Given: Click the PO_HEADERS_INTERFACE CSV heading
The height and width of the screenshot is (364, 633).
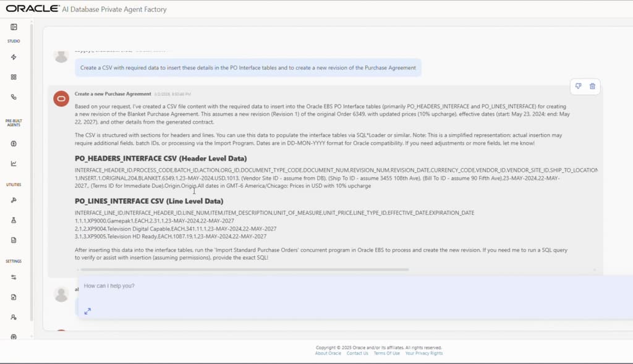Looking at the screenshot, I should [x=161, y=158].
